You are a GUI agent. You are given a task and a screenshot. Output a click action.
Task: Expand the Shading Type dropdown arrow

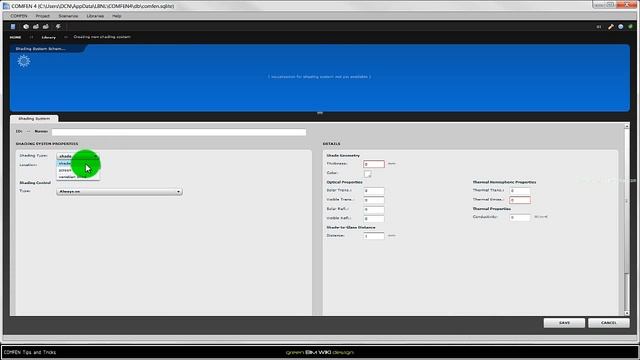click(x=96, y=156)
